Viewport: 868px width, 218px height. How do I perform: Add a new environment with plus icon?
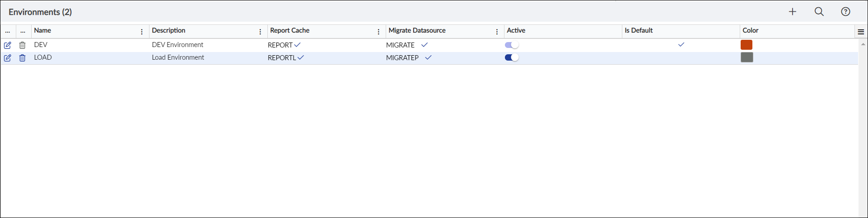point(793,12)
